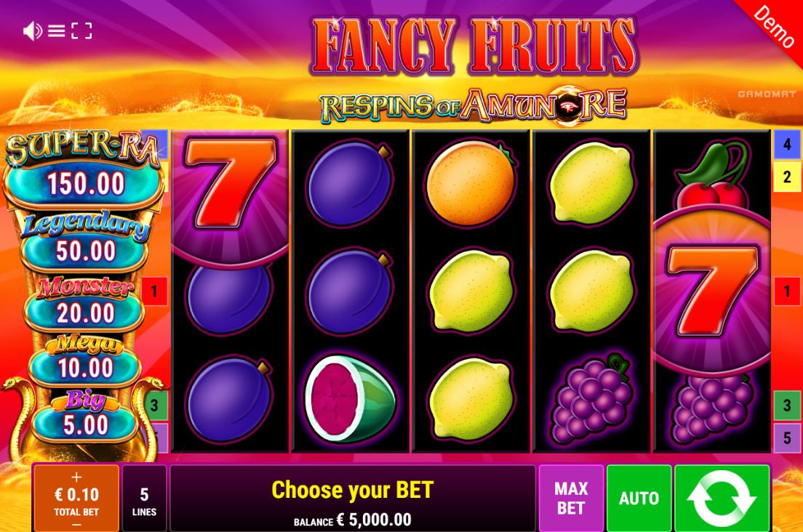Click red payline 1 marker on left

tap(154, 291)
